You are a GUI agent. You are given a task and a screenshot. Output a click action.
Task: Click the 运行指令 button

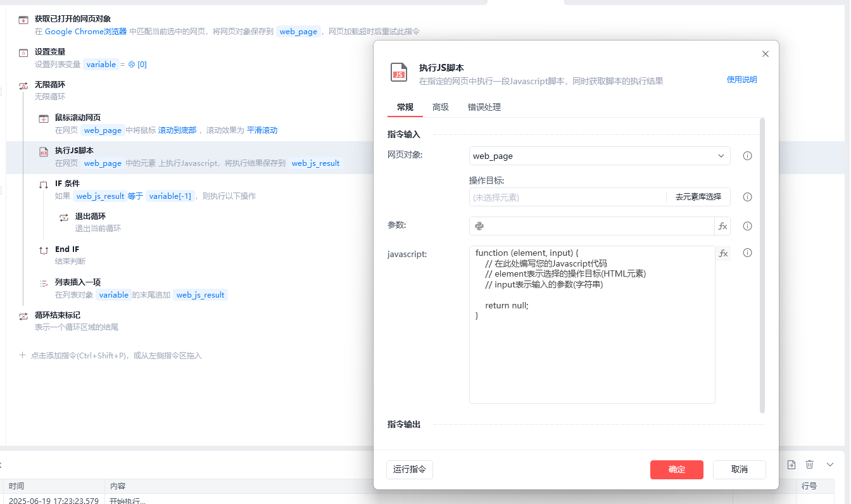point(410,469)
